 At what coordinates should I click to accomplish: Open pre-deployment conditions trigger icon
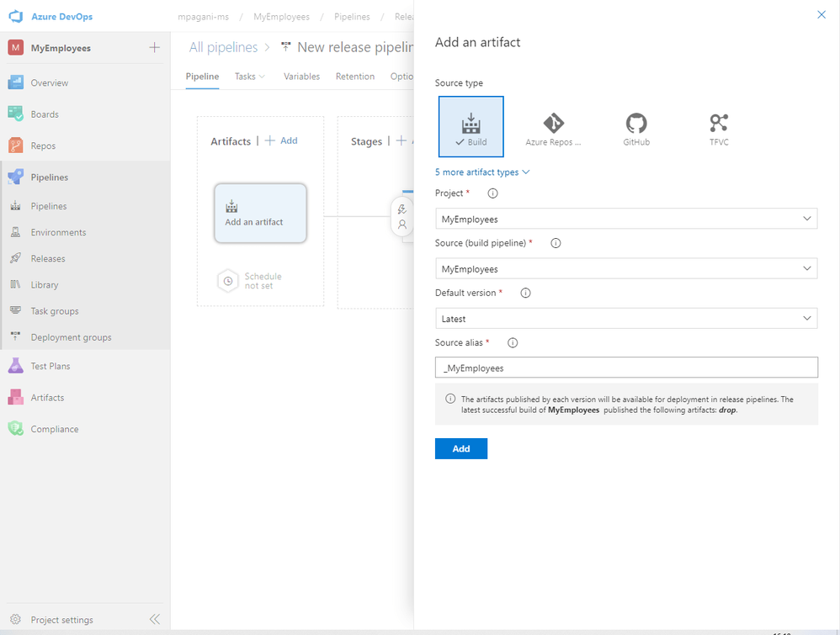tap(402, 209)
